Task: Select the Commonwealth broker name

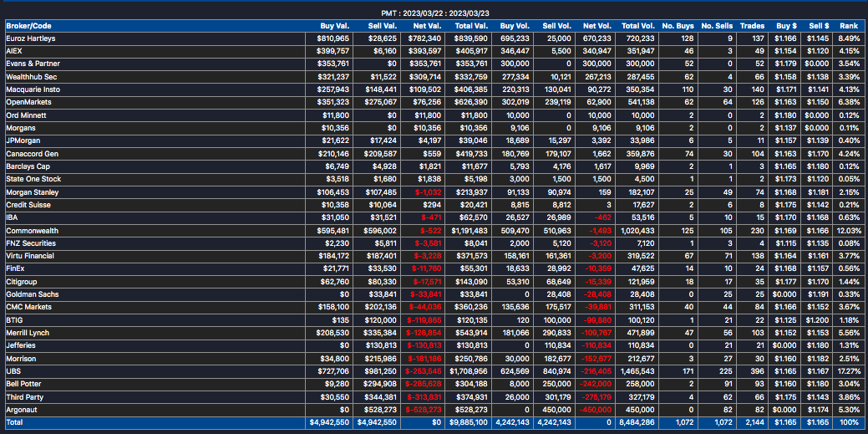Action: point(32,231)
